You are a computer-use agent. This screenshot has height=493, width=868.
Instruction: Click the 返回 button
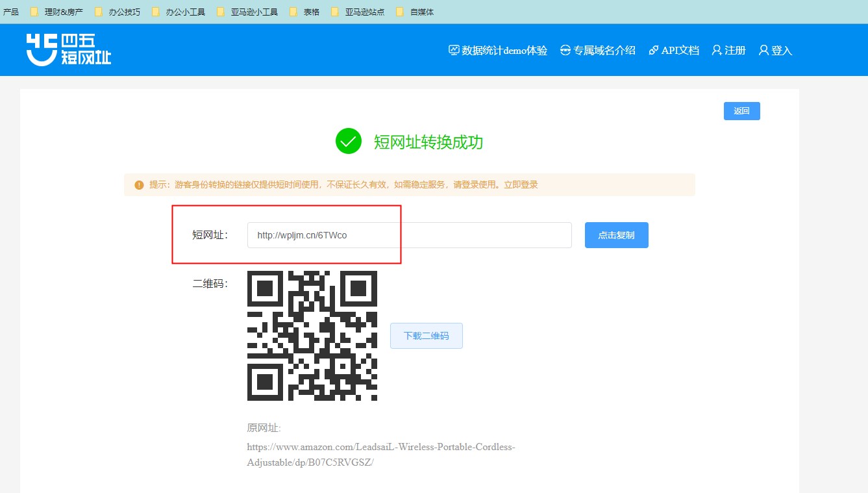point(742,111)
